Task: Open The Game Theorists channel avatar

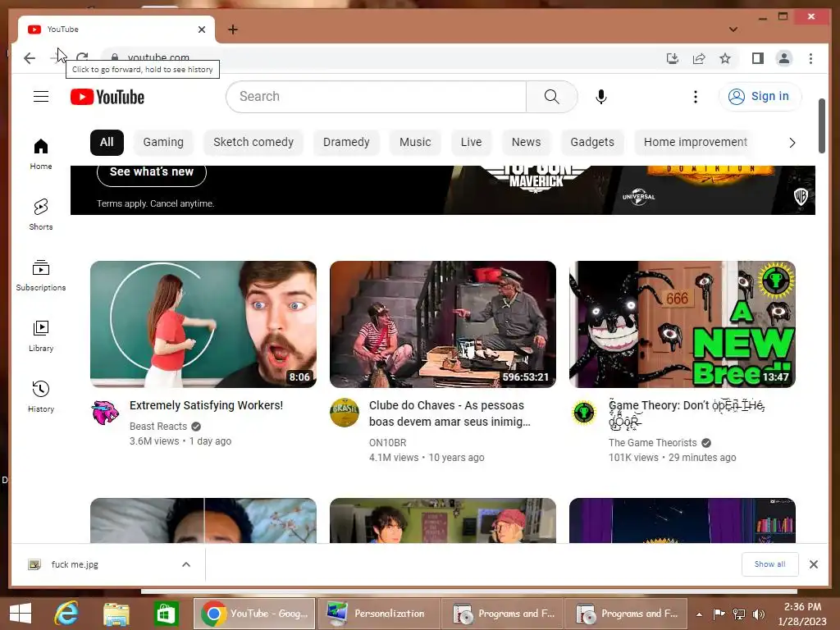Action: click(584, 413)
